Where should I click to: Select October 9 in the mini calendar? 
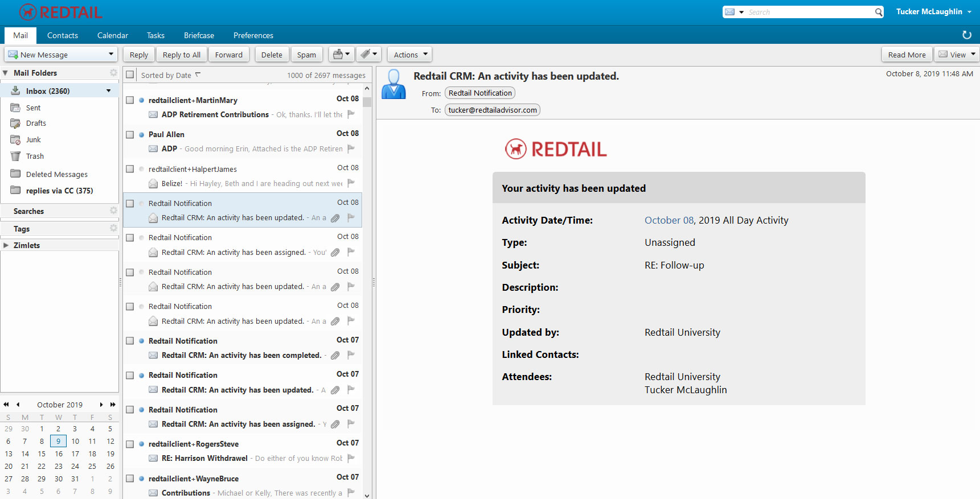click(x=58, y=441)
